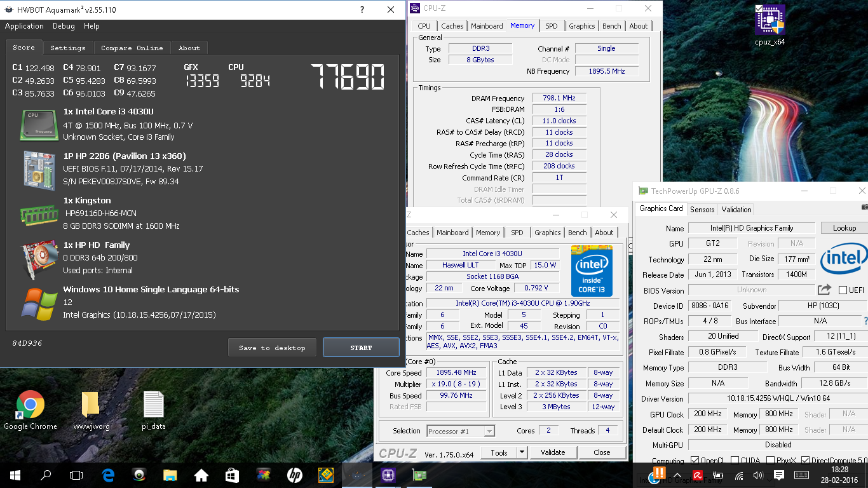Switch to Aquamark Settings tab

pos(67,48)
